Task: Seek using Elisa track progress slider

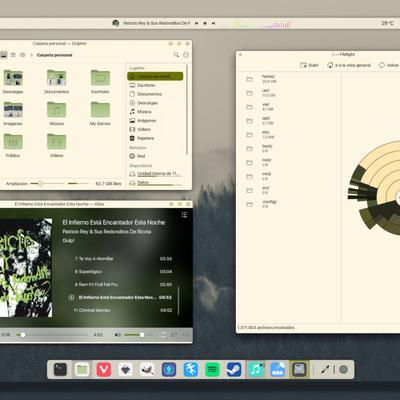Action: point(52,334)
